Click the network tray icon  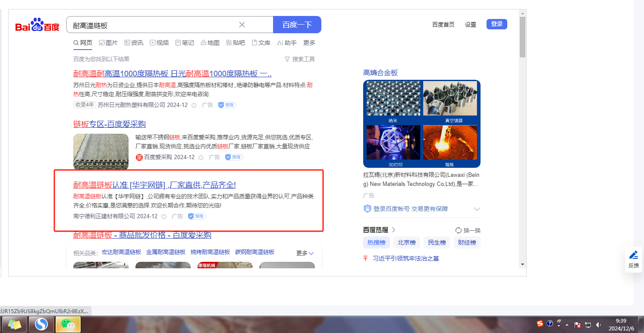click(x=587, y=325)
